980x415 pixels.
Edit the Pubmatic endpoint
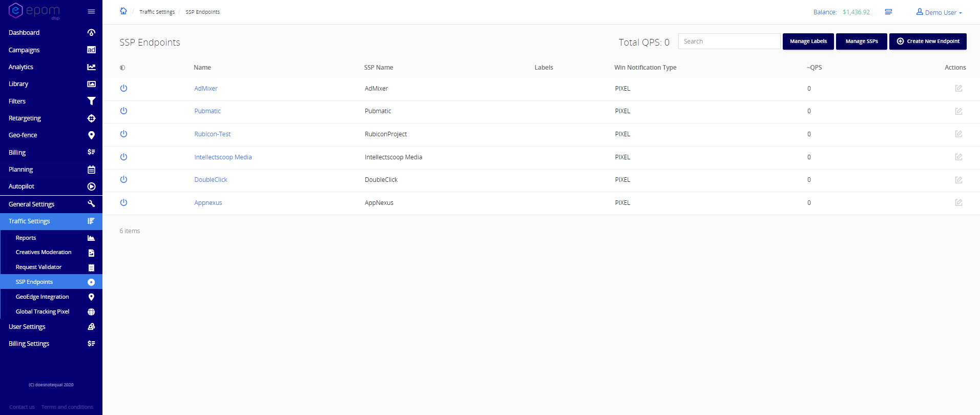pyautogui.click(x=958, y=111)
